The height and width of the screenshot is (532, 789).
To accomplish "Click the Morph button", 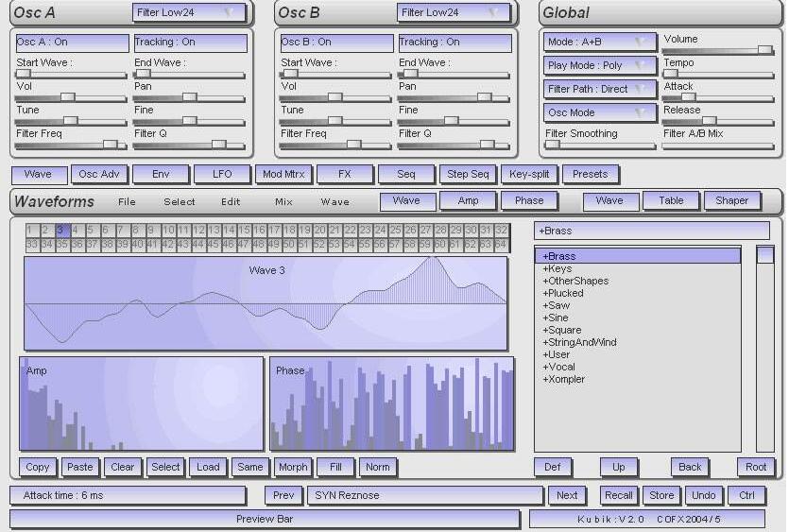I will pos(292,468).
